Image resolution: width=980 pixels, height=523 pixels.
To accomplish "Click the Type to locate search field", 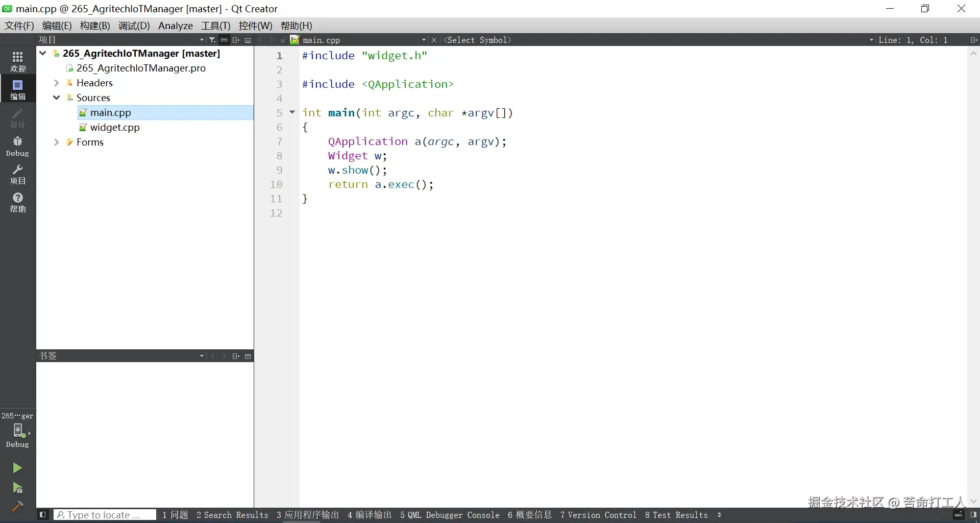I will pos(105,515).
